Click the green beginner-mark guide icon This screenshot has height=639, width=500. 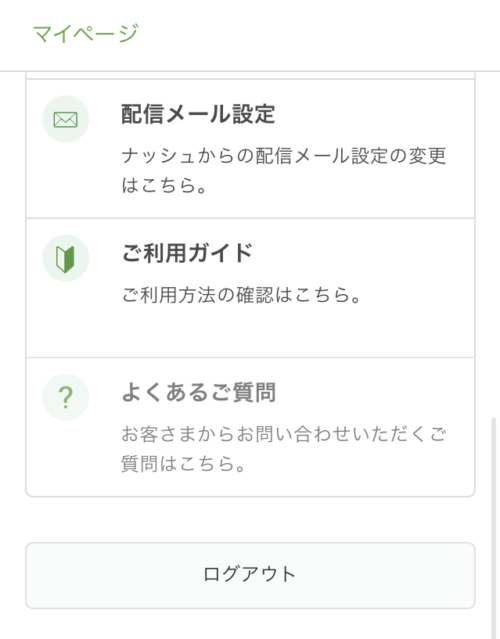click(66, 258)
